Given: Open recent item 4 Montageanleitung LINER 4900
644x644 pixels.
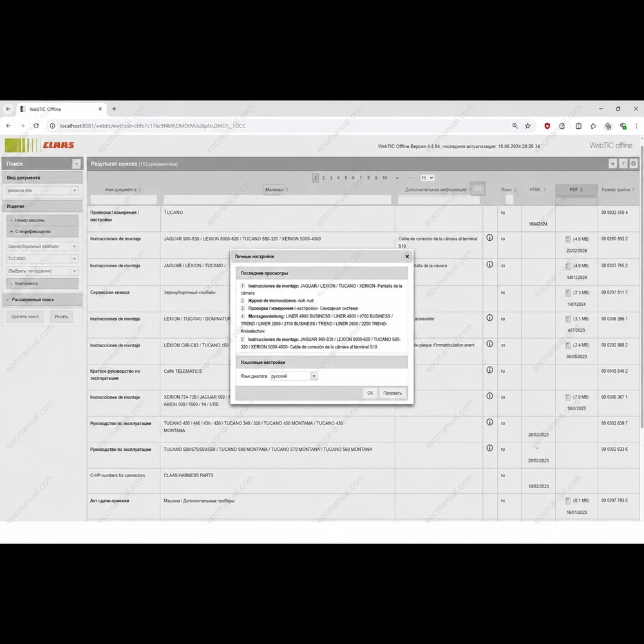Looking at the screenshot, I should coord(317,324).
